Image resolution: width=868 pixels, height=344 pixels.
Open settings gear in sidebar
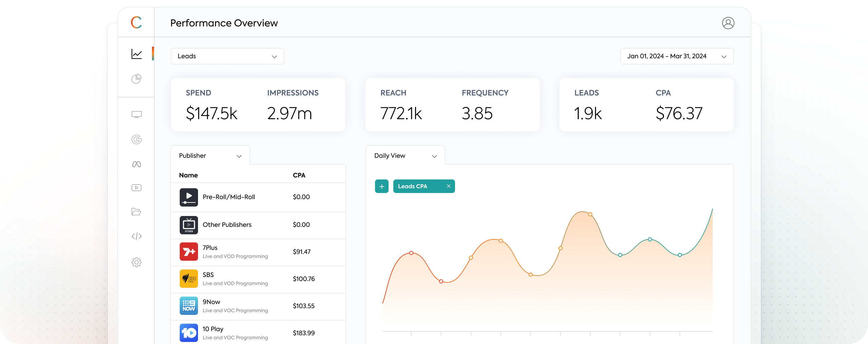pyautogui.click(x=136, y=262)
